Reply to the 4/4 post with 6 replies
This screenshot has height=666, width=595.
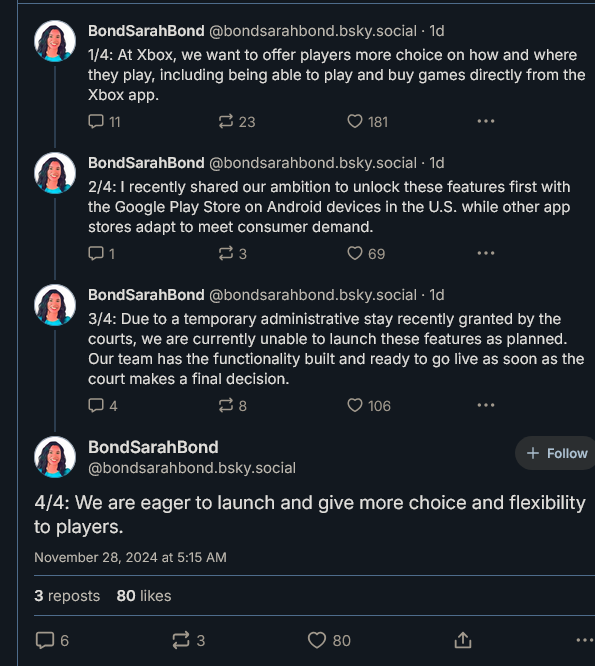pyautogui.click(x=52, y=640)
